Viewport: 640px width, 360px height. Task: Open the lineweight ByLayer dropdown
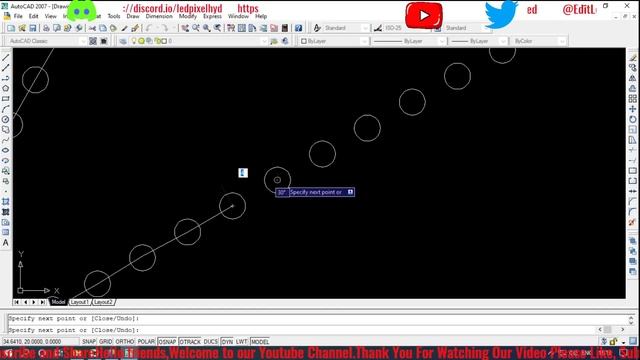pos(478,41)
